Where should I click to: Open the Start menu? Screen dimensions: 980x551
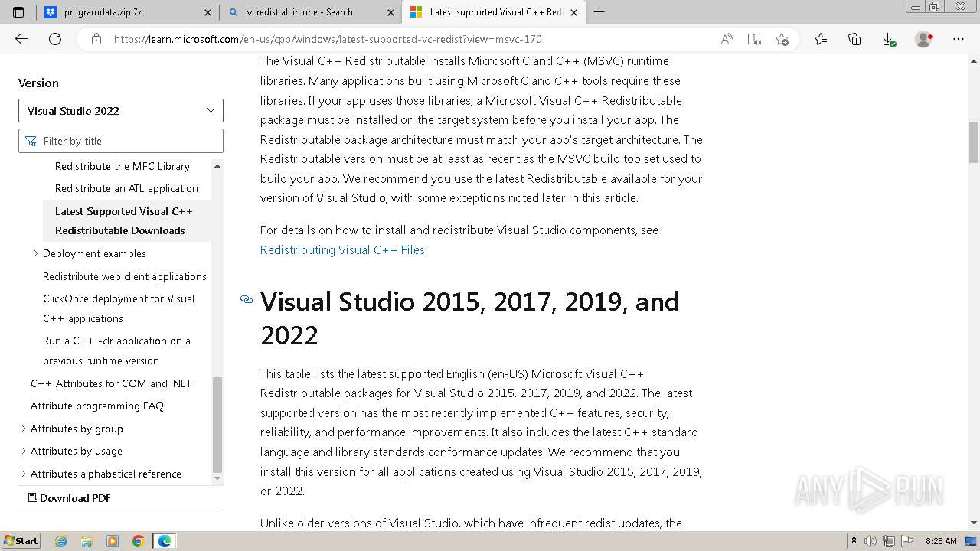click(x=21, y=541)
